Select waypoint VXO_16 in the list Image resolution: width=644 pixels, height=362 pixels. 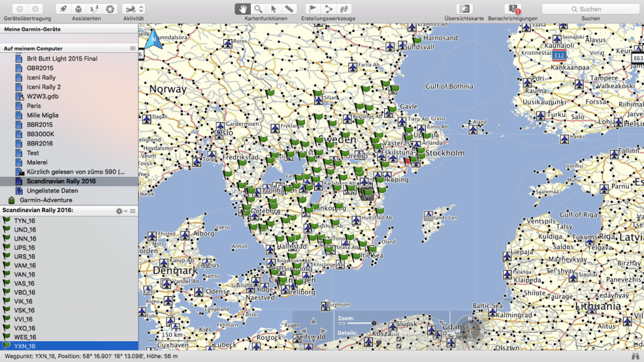point(25,328)
